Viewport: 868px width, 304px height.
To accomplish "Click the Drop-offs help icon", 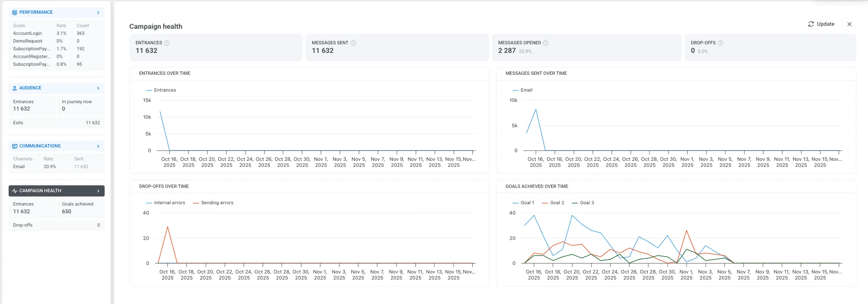I will tap(720, 43).
